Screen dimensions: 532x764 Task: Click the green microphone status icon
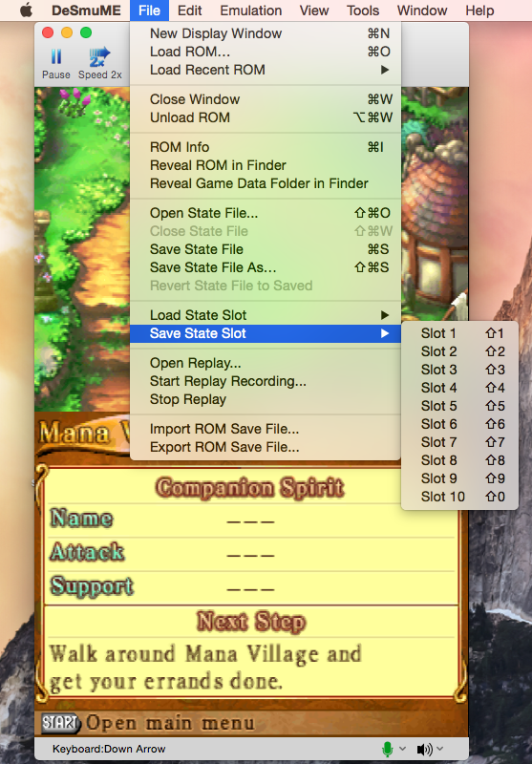click(x=388, y=749)
